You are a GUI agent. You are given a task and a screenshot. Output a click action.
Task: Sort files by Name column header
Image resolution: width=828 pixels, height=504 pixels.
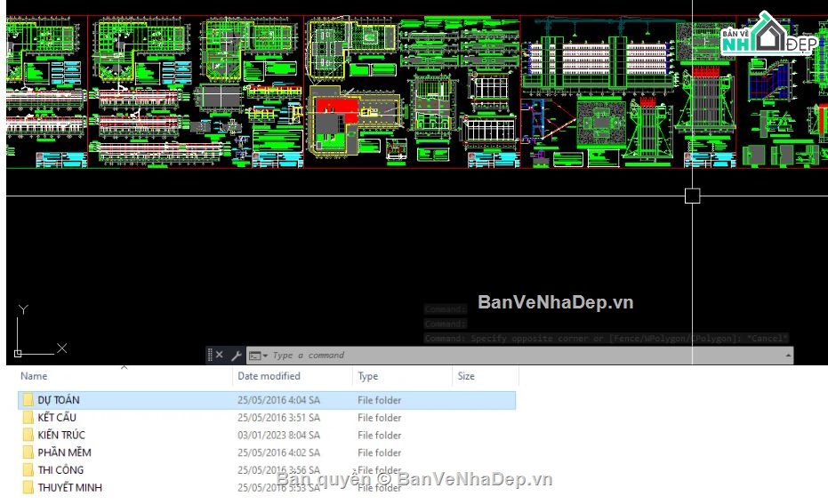(34, 377)
